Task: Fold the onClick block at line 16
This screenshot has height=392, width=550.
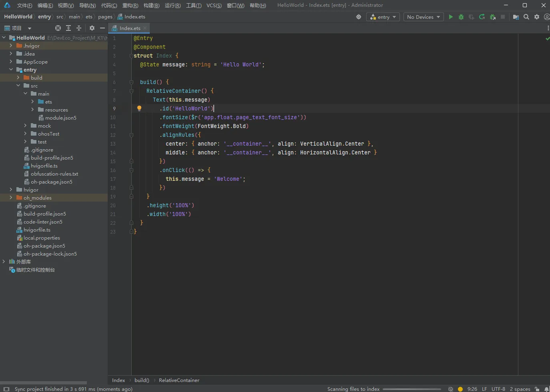Action: pyautogui.click(x=131, y=170)
